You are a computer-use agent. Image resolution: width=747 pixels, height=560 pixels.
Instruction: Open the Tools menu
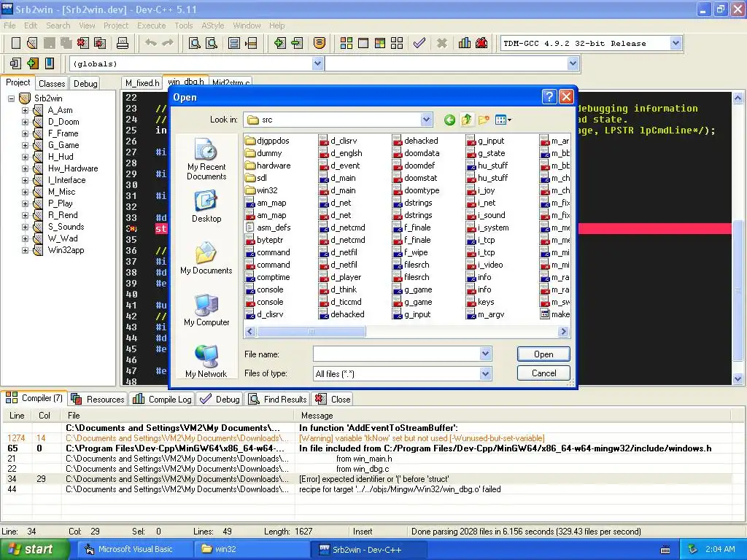click(x=183, y=26)
